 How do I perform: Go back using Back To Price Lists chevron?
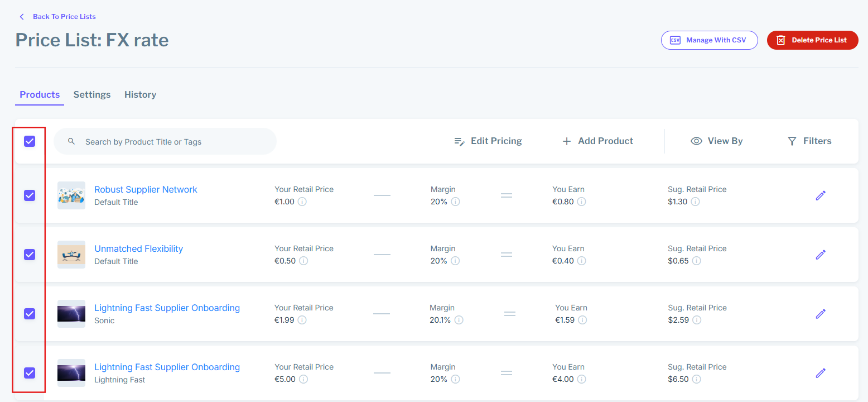22,17
